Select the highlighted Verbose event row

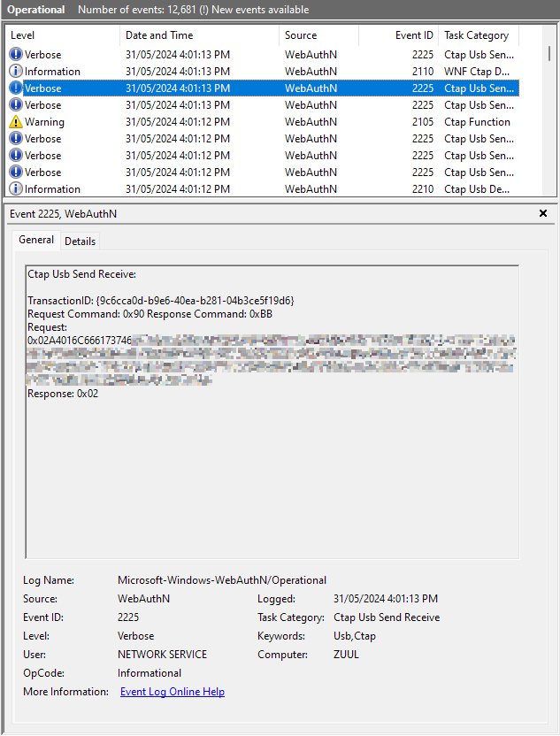tap(262, 88)
